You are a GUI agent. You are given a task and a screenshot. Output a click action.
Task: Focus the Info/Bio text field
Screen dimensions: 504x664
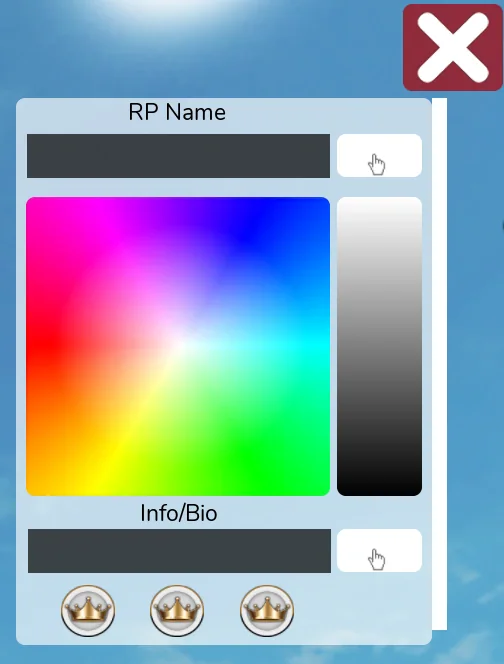click(x=179, y=551)
